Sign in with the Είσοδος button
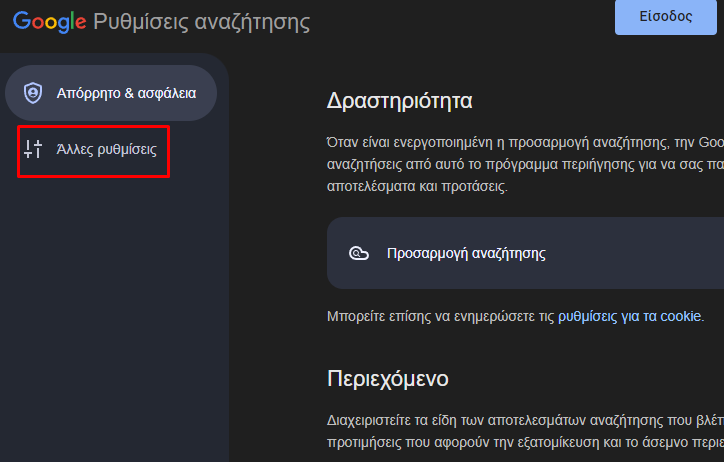 tap(665, 17)
